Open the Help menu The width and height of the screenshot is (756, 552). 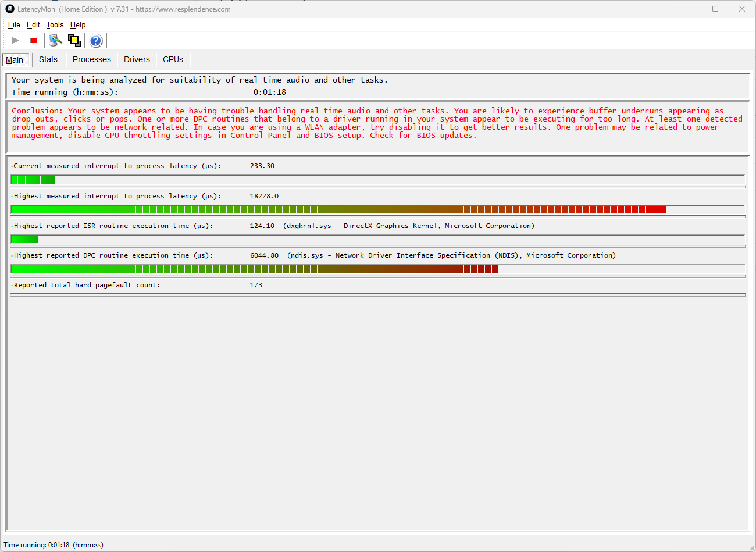pos(77,24)
